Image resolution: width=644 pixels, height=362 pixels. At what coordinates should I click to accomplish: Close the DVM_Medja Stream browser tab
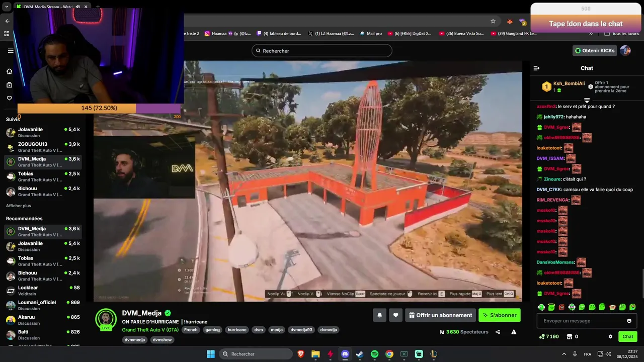[86, 7]
